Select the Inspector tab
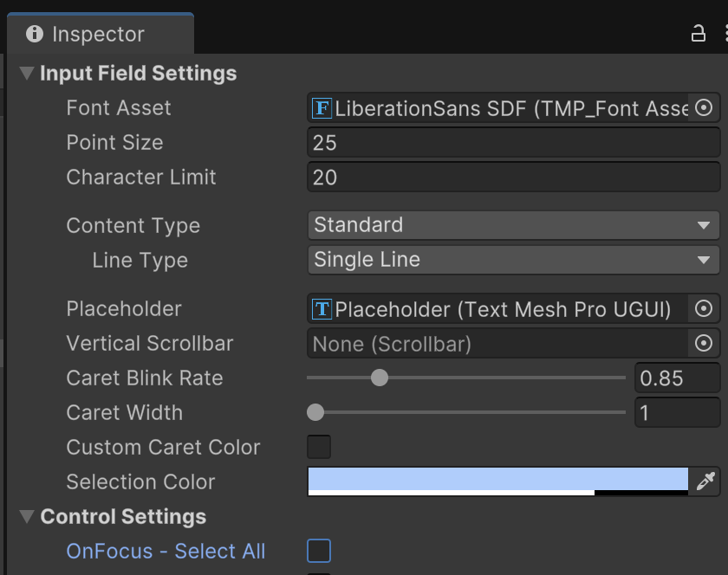 [x=98, y=35]
